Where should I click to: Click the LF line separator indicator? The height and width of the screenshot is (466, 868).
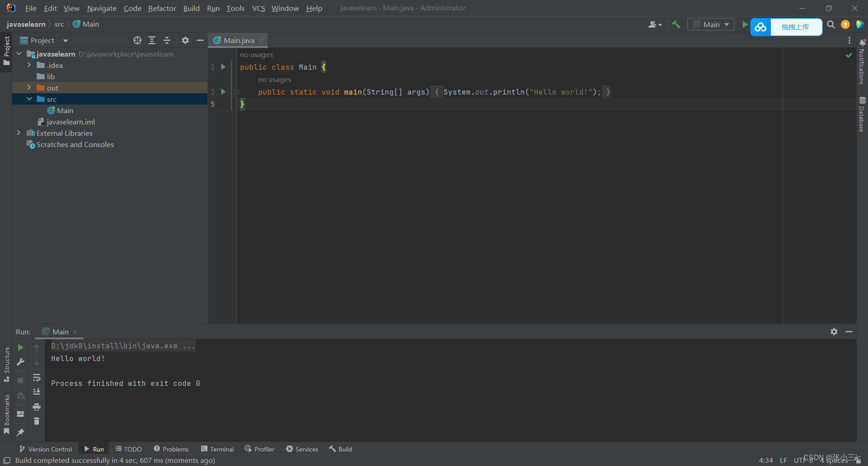pyautogui.click(x=783, y=460)
